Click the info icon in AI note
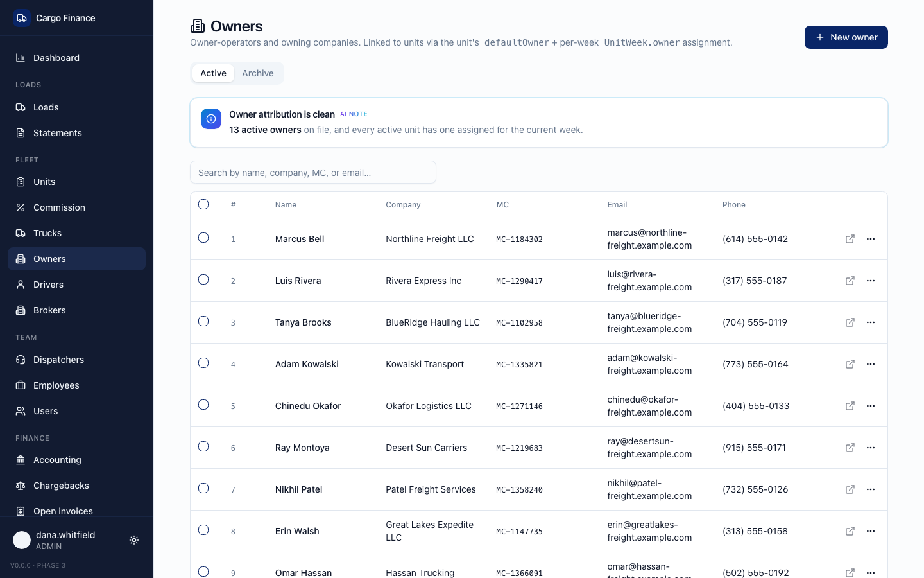 point(211,119)
